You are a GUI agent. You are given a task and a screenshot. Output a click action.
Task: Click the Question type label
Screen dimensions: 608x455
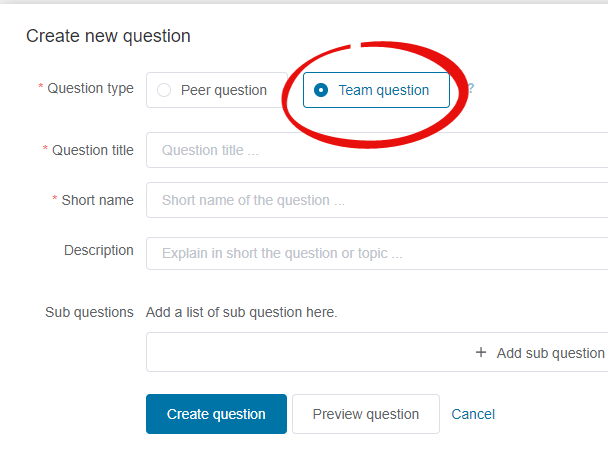pos(90,88)
